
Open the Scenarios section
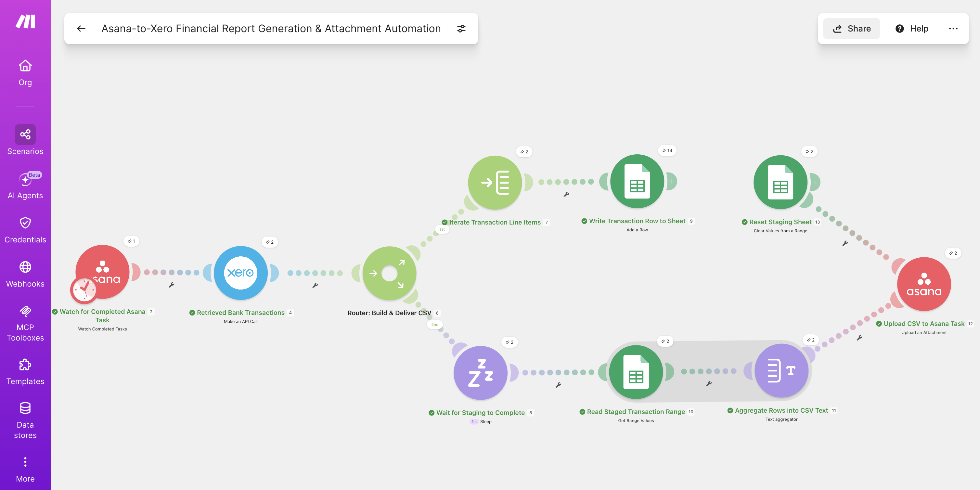[x=25, y=140]
